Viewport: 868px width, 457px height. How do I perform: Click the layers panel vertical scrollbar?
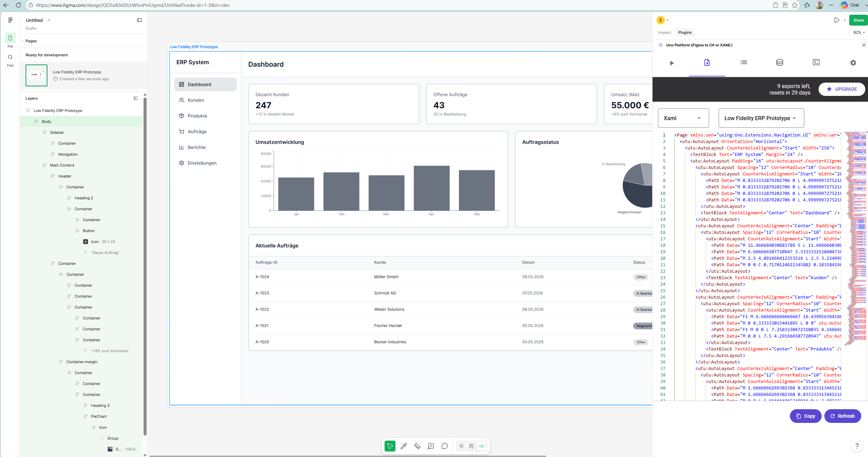click(145, 266)
